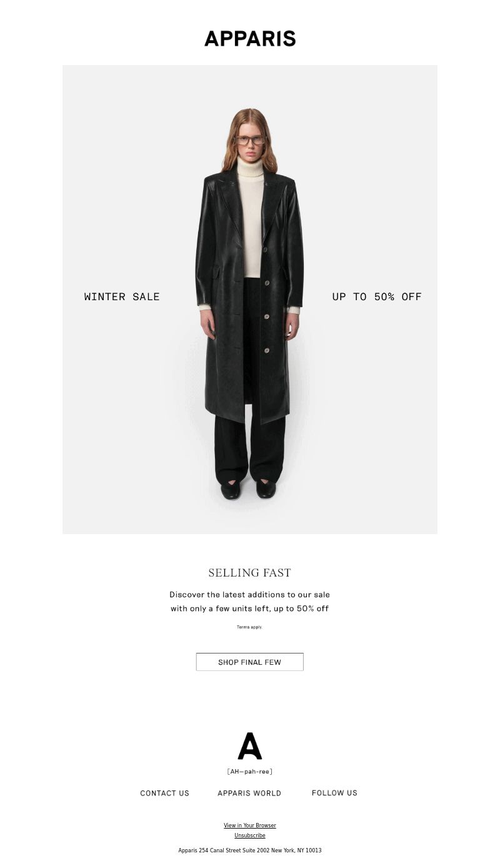
Task: Click the Discover the latest additions paragraph
Action: tap(250, 601)
